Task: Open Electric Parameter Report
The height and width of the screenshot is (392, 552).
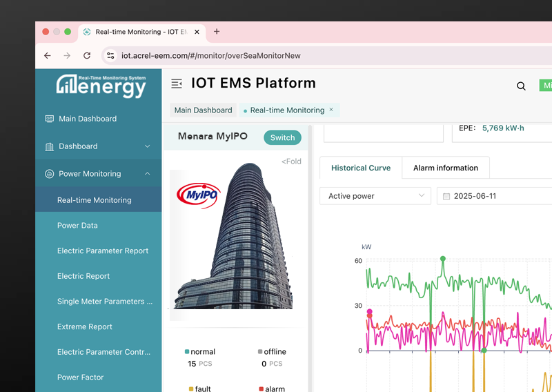Action: [x=98, y=251]
